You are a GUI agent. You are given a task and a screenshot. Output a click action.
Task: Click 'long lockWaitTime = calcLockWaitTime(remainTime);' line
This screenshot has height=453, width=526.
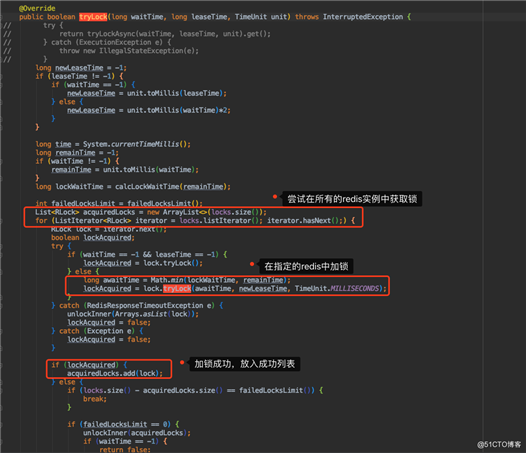click(133, 187)
